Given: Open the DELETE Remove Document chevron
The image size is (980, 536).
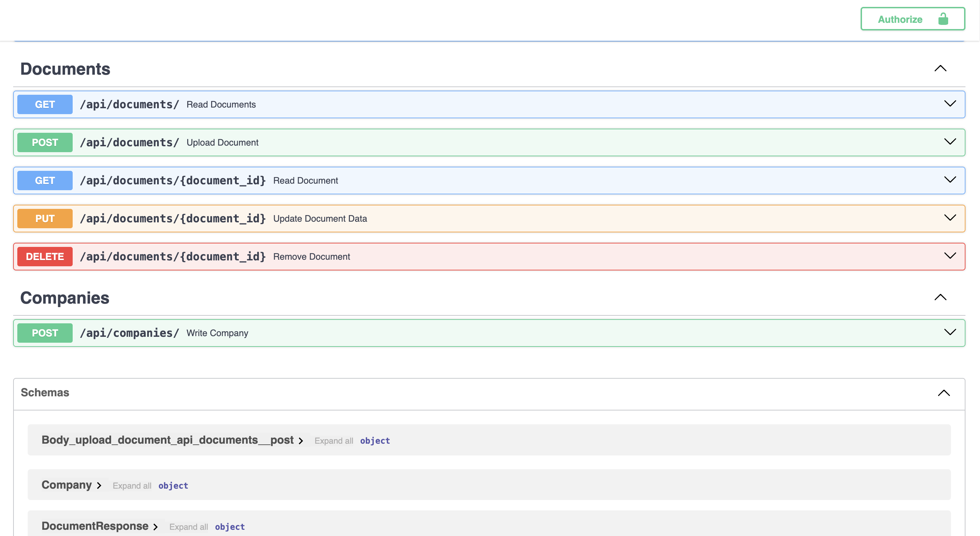Looking at the screenshot, I should click(950, 256).
